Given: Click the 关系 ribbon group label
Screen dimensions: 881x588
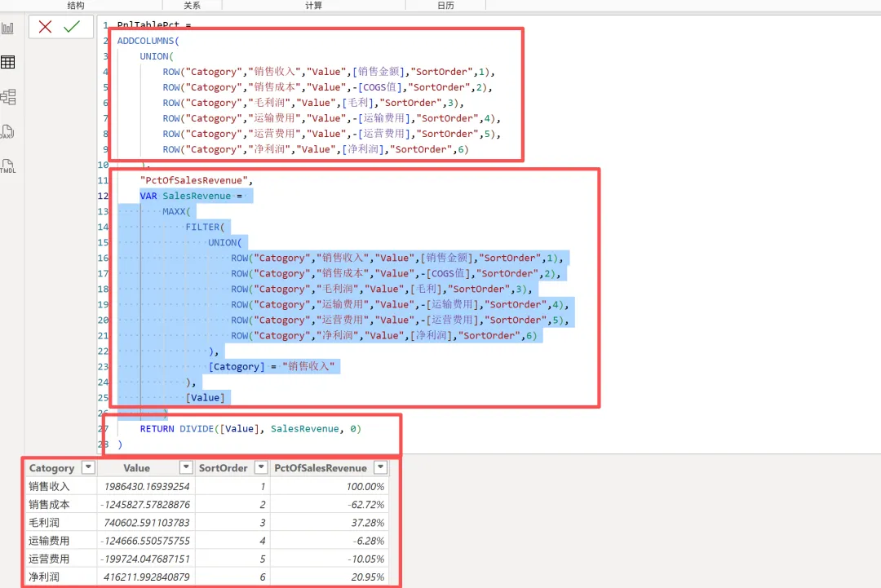Looking at the screenshot, I should pos(193,5).
